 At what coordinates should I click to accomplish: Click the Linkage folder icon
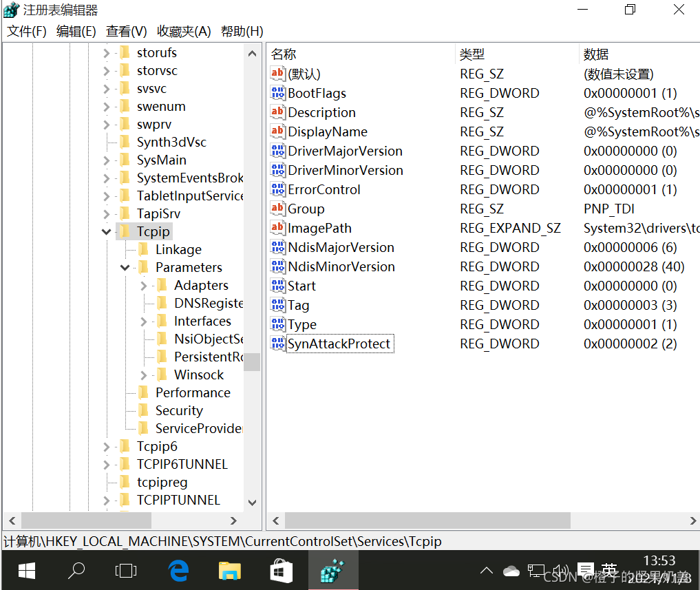[143, 249]
